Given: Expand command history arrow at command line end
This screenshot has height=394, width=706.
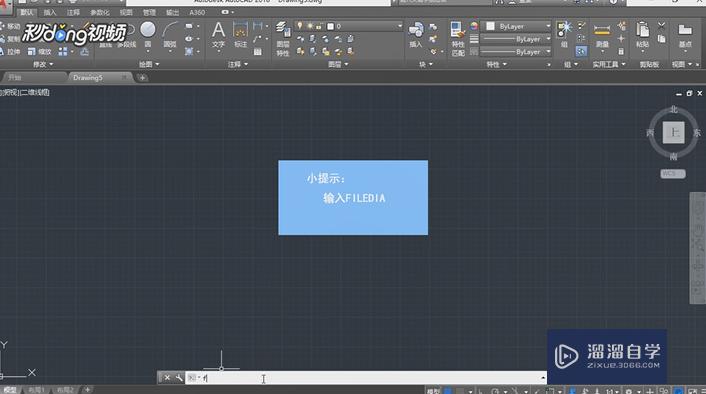Looking at the screenshot, I should click(x=543, y=378).
